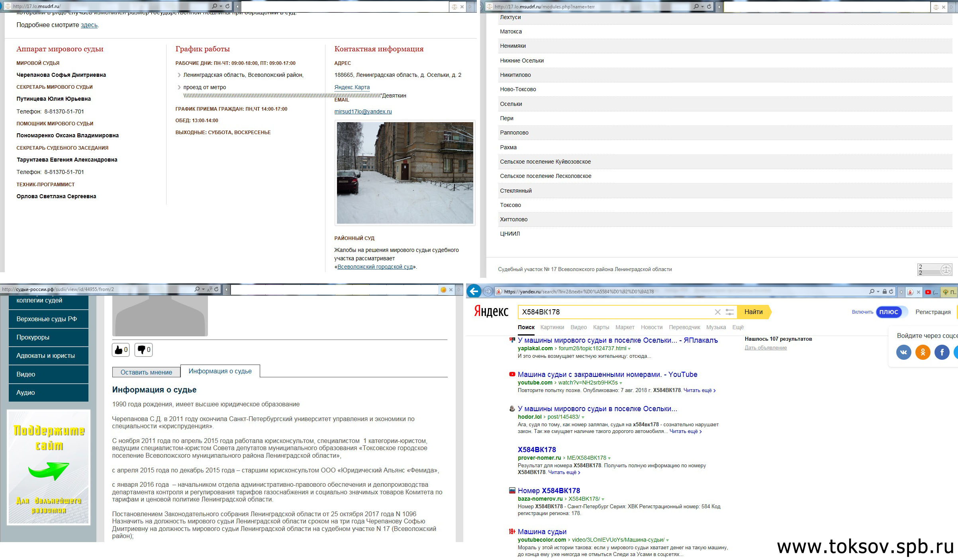
Task: Click the mirsud17lo@yandex.ru email link
Action: [x=363, y=111]
